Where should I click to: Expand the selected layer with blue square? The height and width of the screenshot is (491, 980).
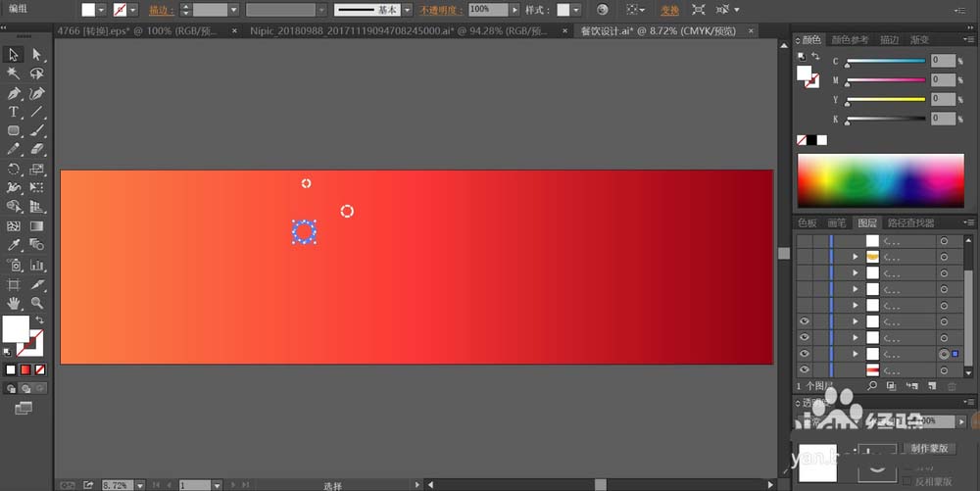coord(855,354)
